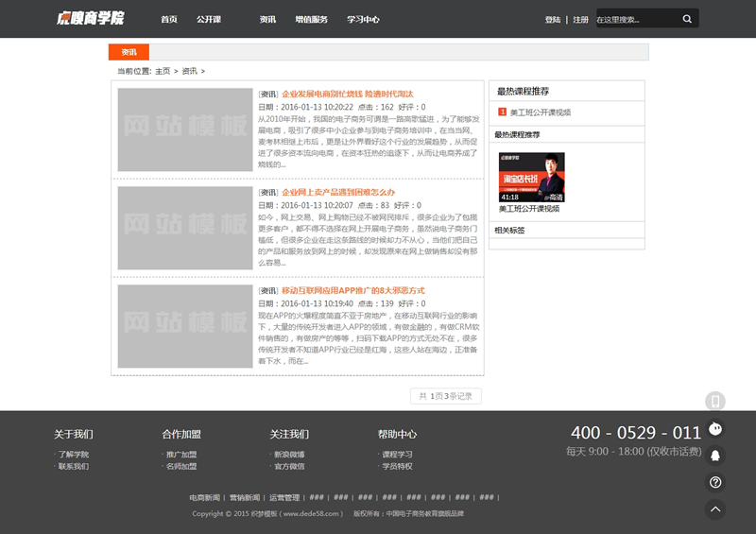Image resolution: width=756 pixels, height=534 pixels.
Task: Click the help question mark icon
Action: pos(715,482)
